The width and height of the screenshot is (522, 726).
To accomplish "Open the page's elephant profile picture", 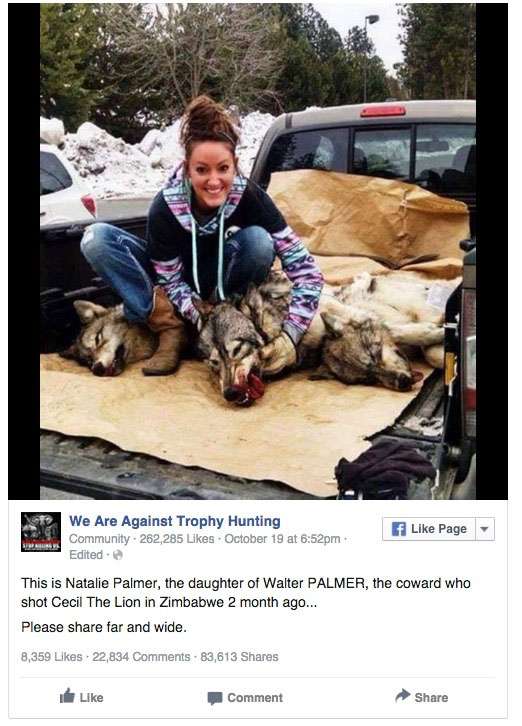I will [41, 532].
